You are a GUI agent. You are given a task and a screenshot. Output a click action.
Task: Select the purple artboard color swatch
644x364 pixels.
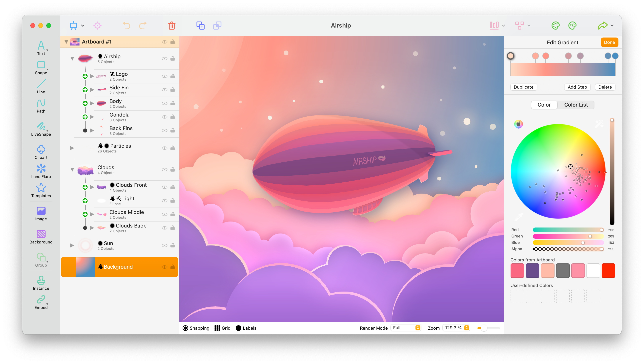(532, 271)
